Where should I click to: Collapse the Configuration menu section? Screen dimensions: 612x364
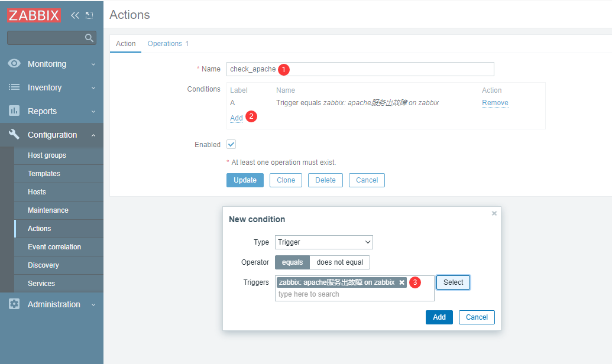[93, 135]
